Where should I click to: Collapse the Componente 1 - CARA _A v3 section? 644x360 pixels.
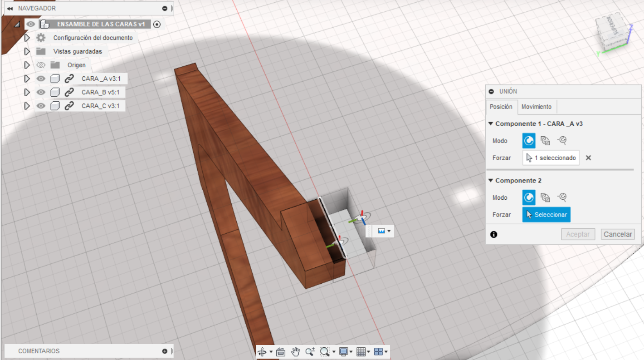click(x=491, y=123)
